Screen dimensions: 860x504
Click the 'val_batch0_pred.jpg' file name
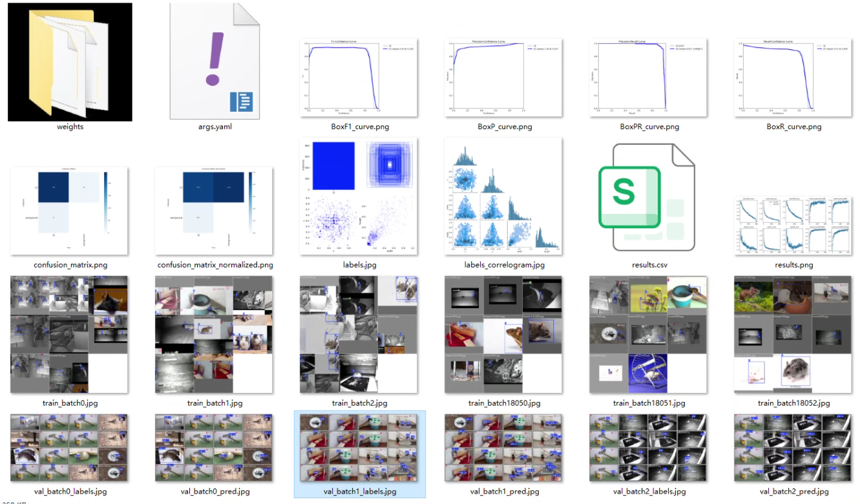click(x=215, y=492)
